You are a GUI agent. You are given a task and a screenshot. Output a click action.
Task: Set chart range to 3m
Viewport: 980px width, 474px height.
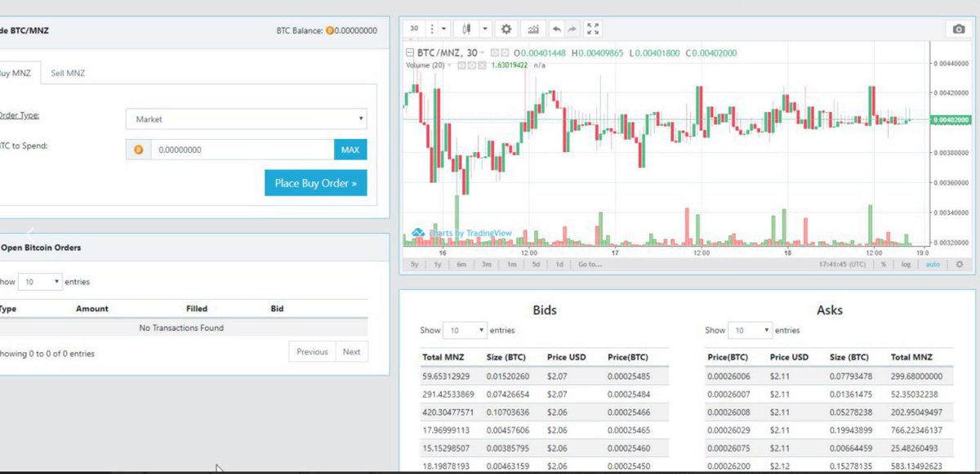487,265
